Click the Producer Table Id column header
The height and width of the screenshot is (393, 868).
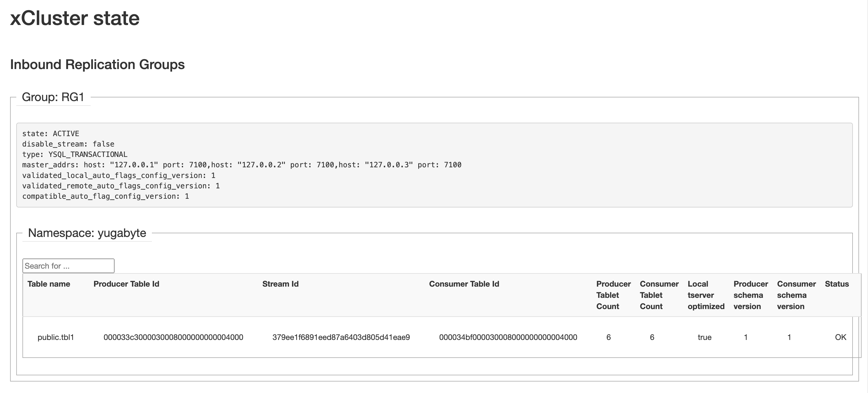126,284
